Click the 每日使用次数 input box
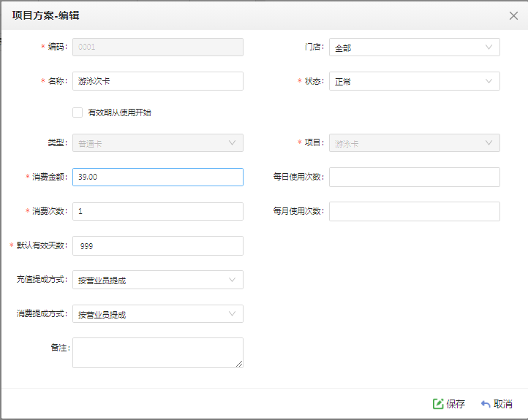The width and height of the screenshot is (528, 420). tap(414, 177)
